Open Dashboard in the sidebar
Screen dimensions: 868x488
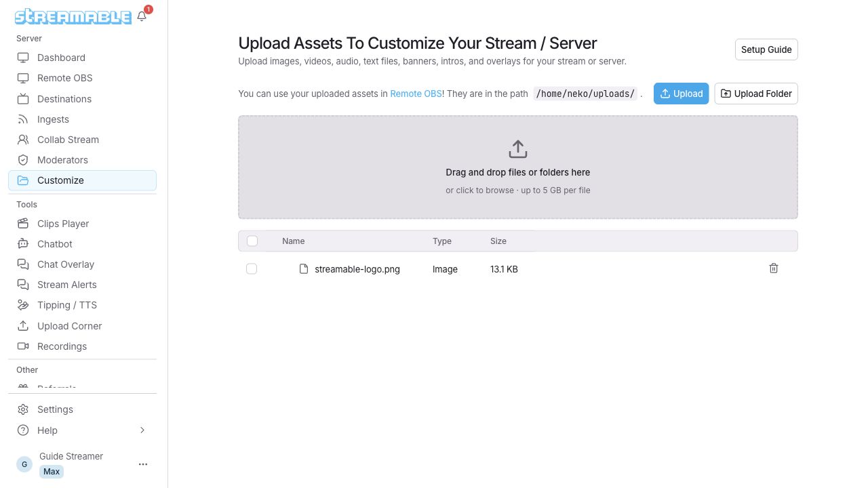pos(83,58)
